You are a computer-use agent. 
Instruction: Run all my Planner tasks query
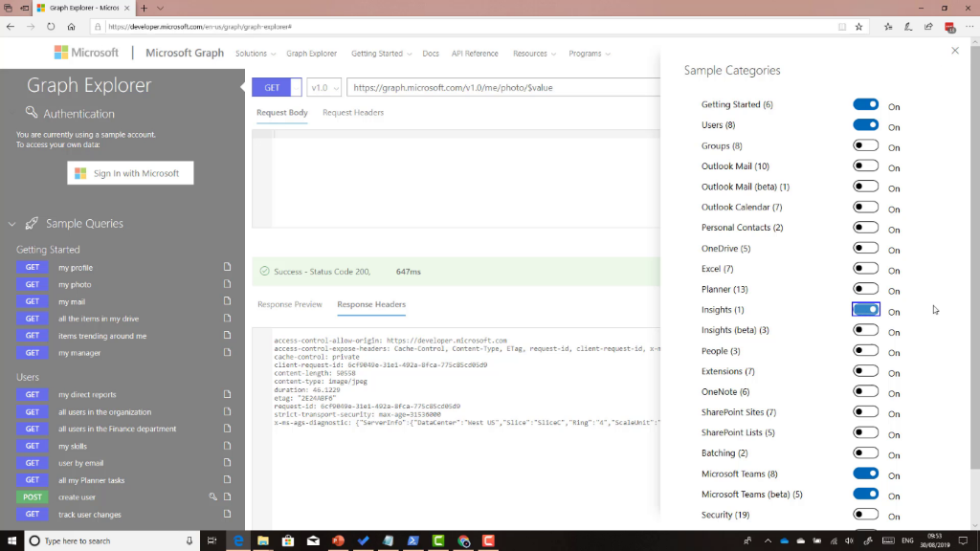coord(91,480)
